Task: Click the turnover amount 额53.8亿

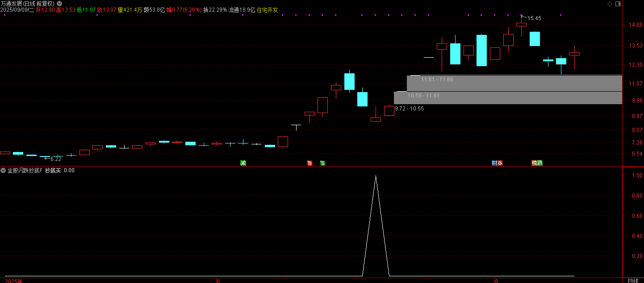Action: pos(154,10)
